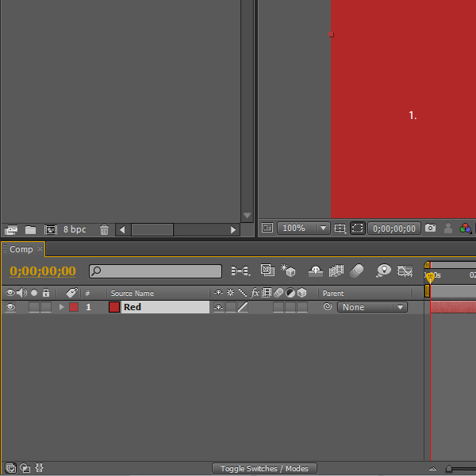Screen dimensions: 476x476
Task: Click the Collapse Transformations column header
Action: 230,293
